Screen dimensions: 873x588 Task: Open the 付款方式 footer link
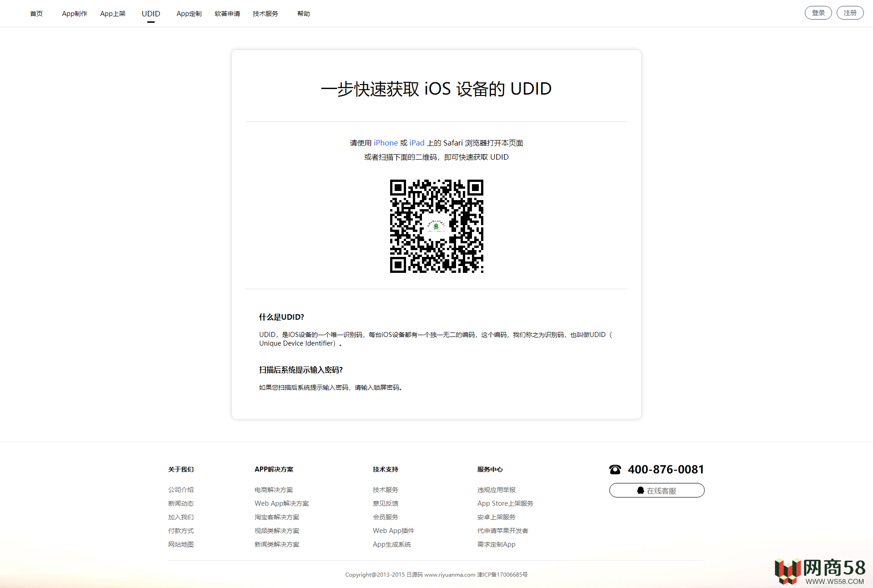point(181,531)
